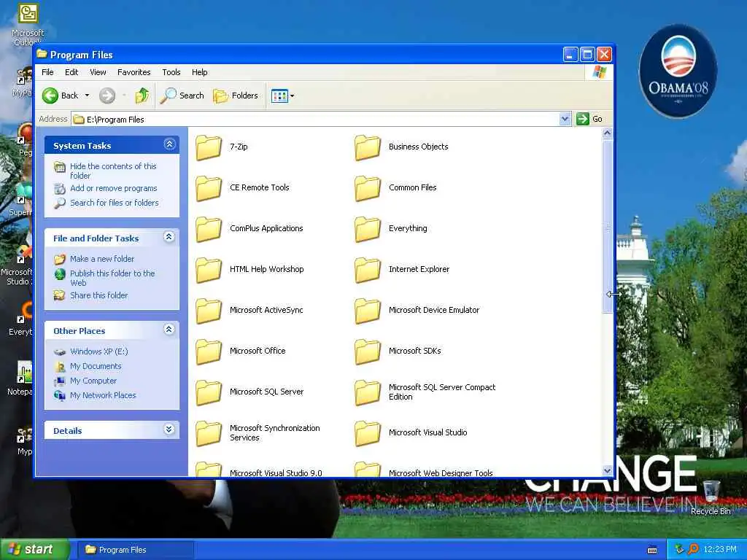This screenshot has width=747, height=560.
Task: Click Add or remove programs link
Action: [x=113, y=189]
